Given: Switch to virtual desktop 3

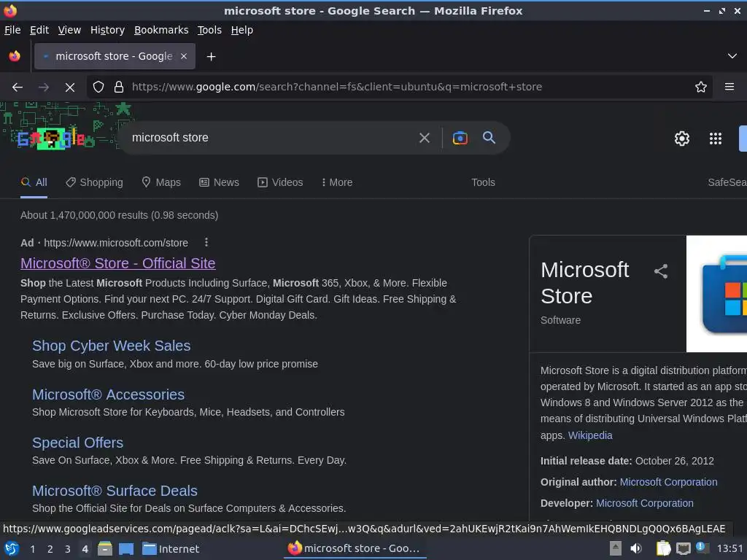Looking at the screenshot, I should 68,549.
